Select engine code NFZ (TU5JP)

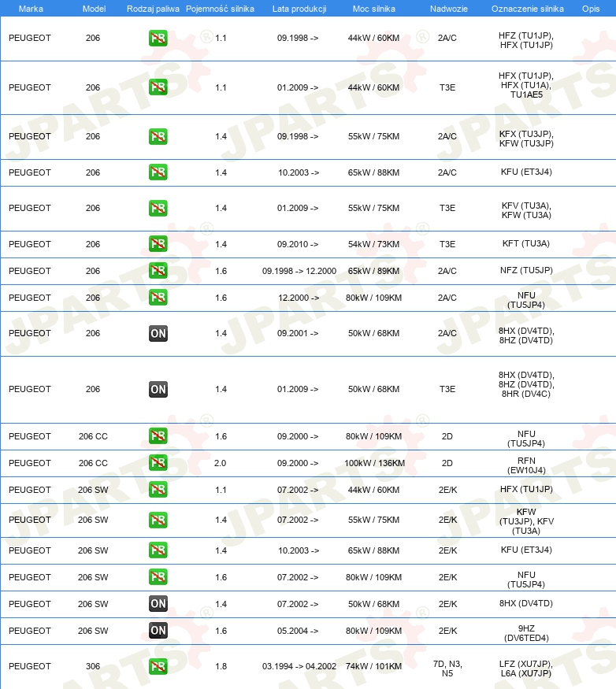point(526,270)
